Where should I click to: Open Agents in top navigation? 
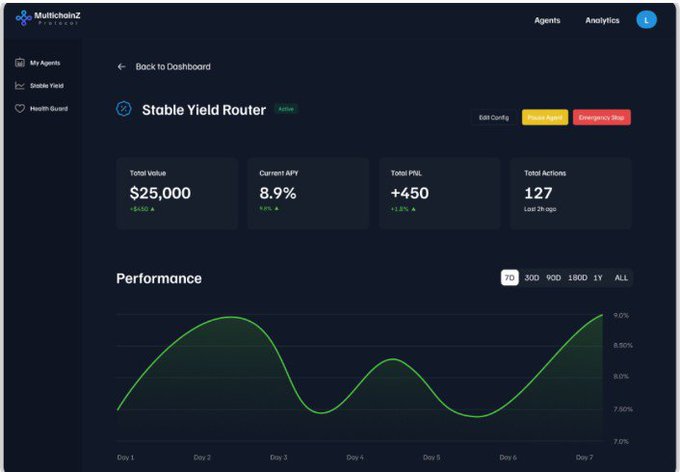[x=547, y=20]
